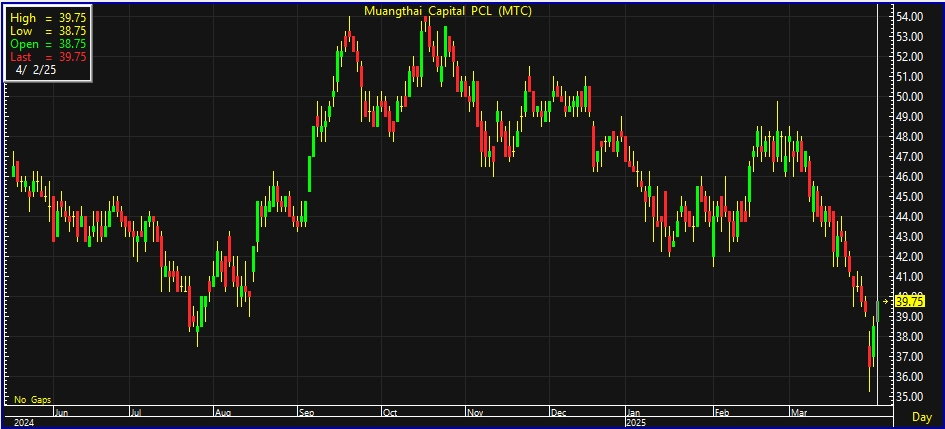945x429 pixels.
Task: Click the 2025 year label on the time axis
Action: (x=638, y=422)
